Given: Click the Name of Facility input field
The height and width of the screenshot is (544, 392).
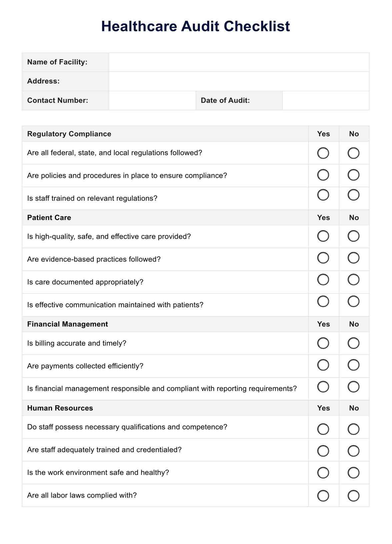Looking at the screenshot, I should pyautogui.click(x=239, y=62).
